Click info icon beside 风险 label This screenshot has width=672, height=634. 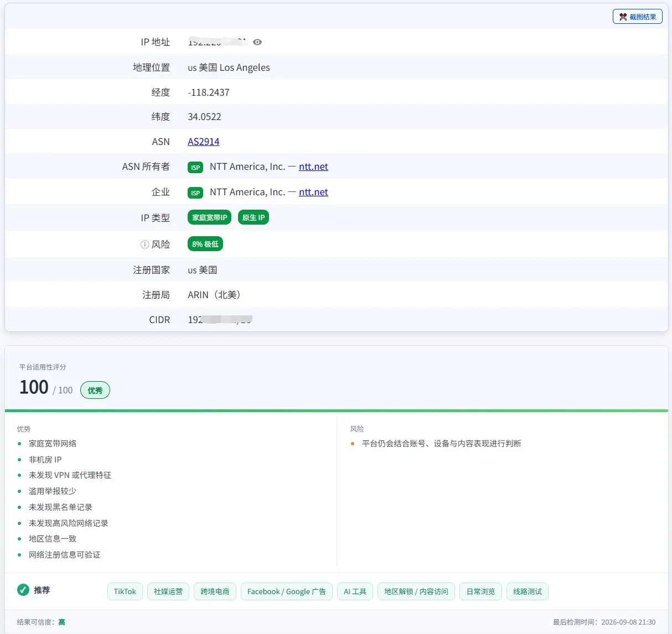144,244
